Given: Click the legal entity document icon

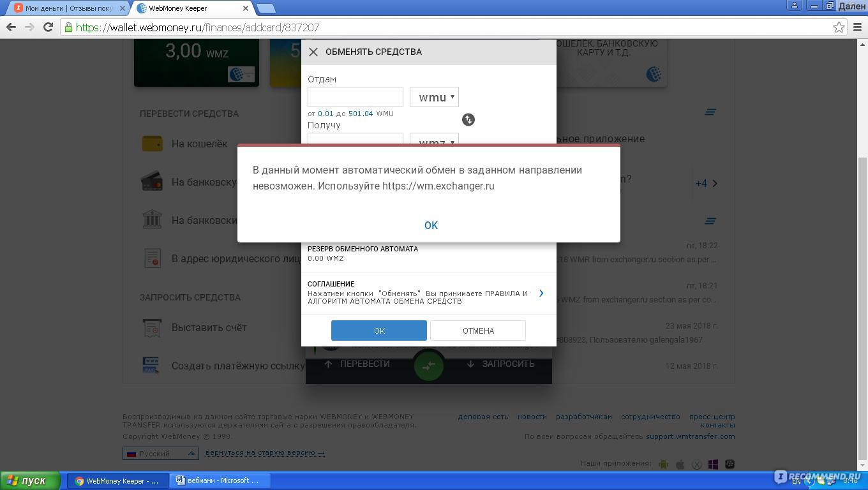Looking at the screenshot, I should pos(152,258).
